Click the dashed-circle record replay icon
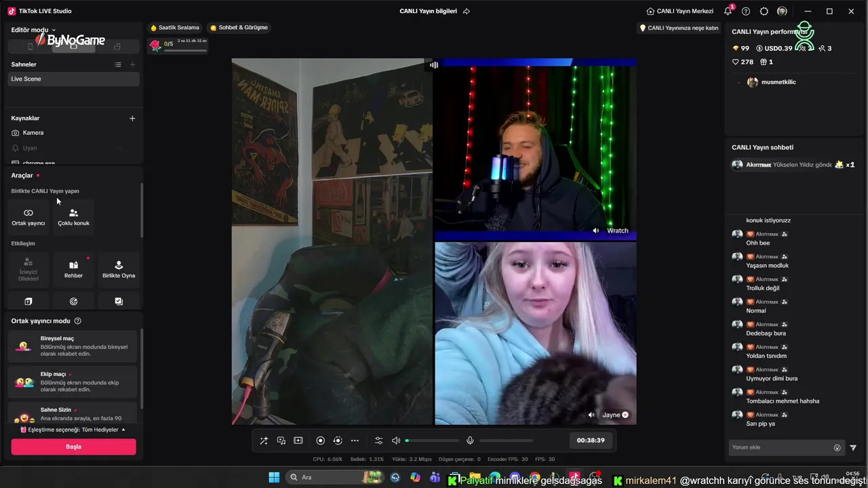The width and height of the screenshot is (868, 488). pos(338,441)
